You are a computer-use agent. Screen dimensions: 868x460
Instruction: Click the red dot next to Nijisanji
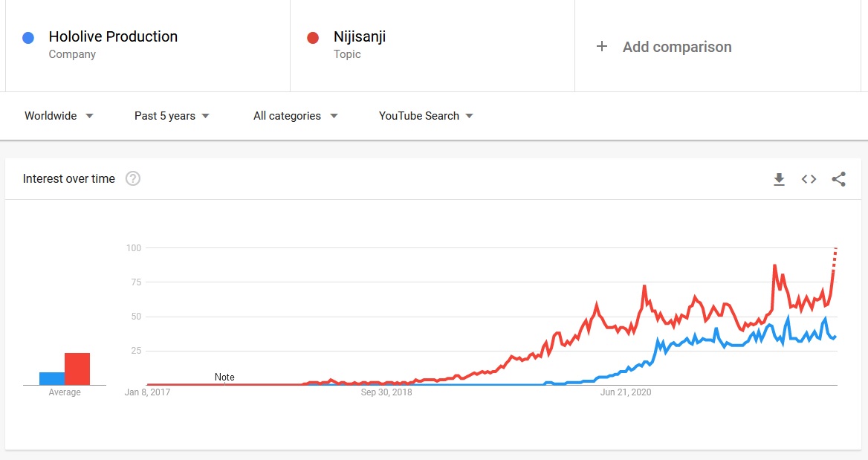tap(313, 38)
